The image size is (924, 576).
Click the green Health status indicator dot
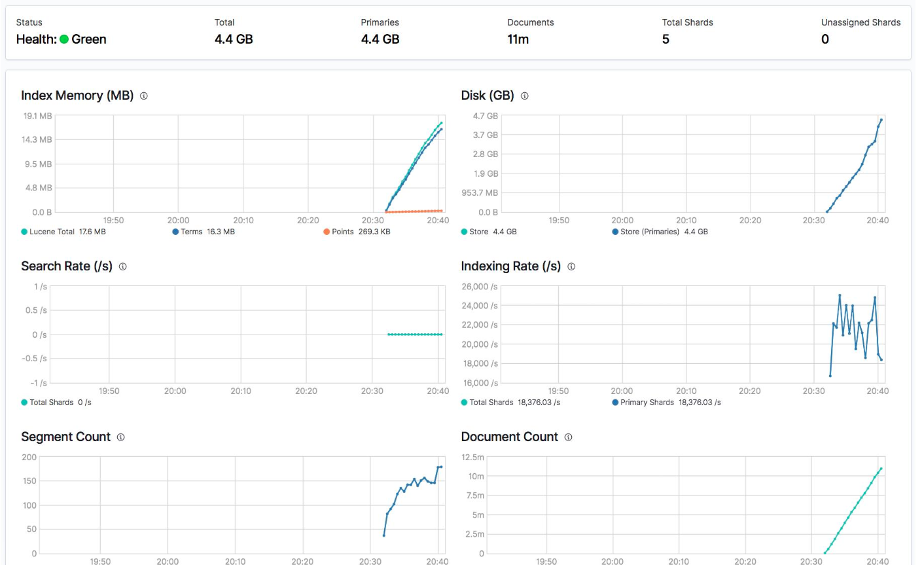(64, 39)
